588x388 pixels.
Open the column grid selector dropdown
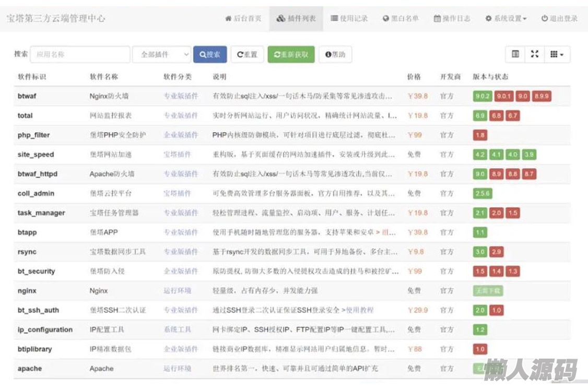click(557, 54)
